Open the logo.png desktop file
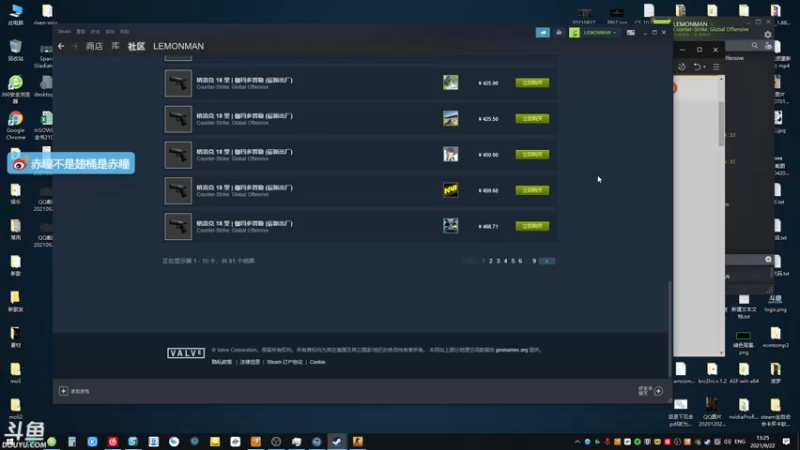The image size is (800, 450). (776, 303)
